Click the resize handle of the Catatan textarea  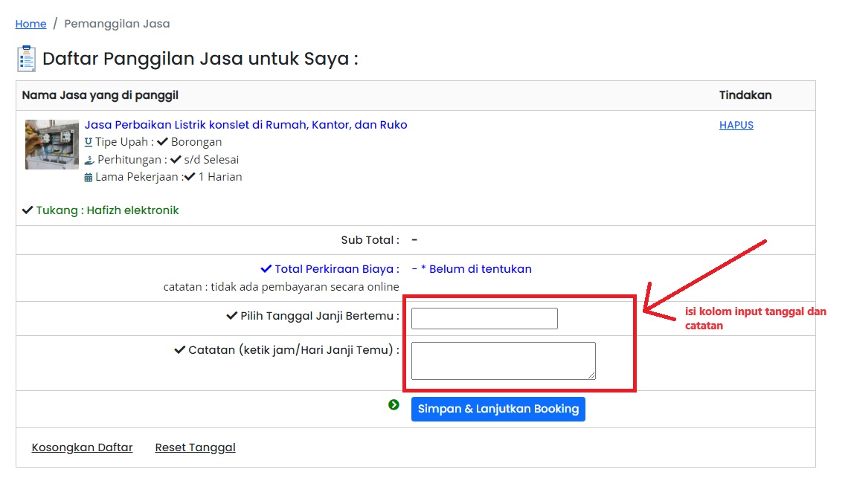[x=591, y=375]
